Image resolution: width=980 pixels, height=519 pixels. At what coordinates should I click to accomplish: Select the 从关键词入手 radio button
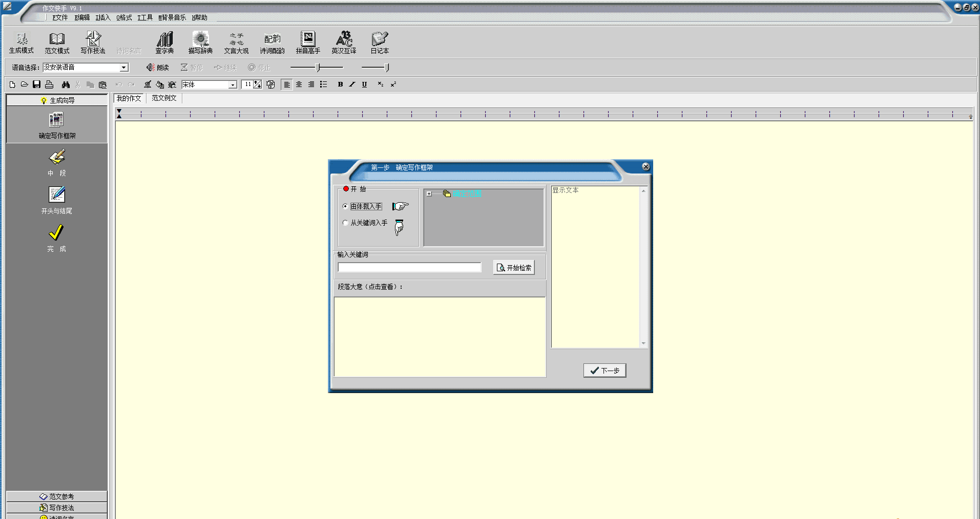tap(345, 223)
